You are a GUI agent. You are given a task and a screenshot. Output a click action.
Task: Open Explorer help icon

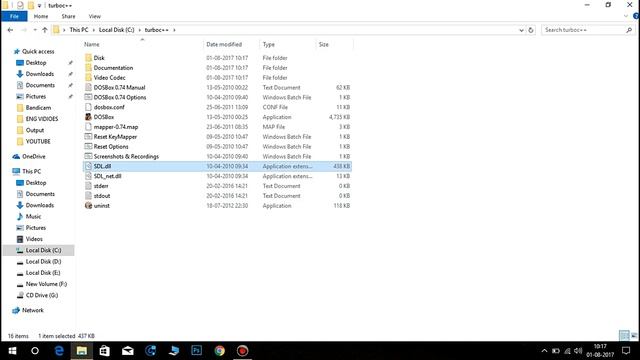coord(636,16)
